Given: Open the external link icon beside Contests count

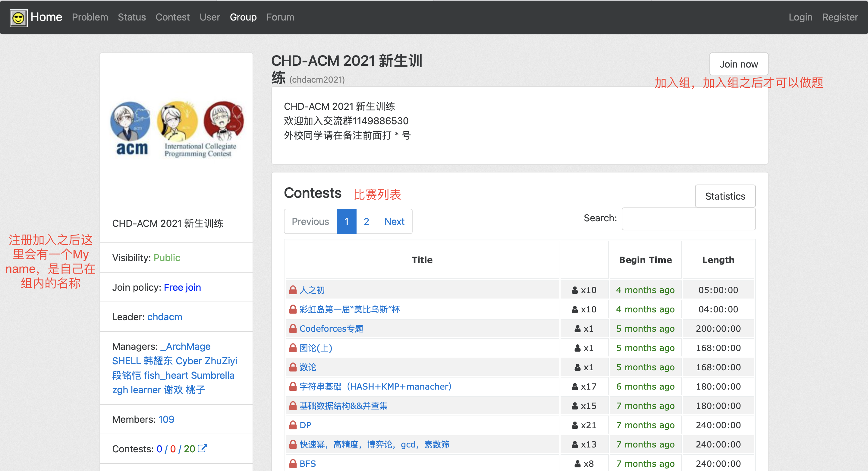Looking at the screenshot, I should [202, 448].
